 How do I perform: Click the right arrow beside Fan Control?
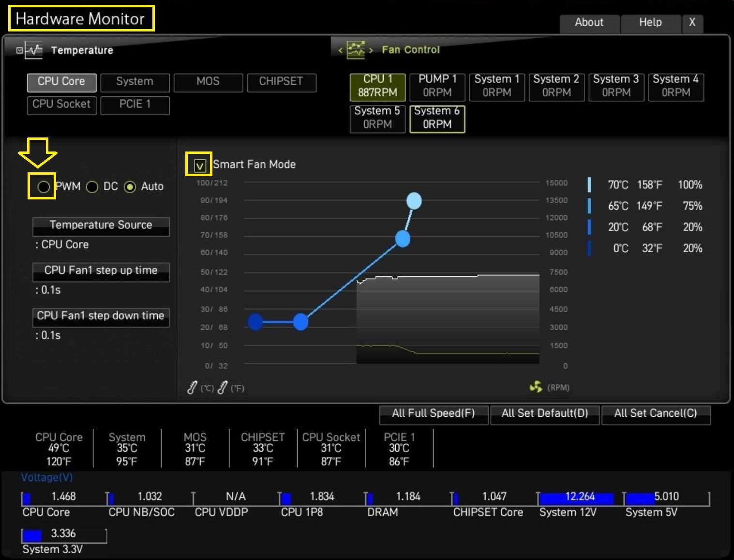[371, 50]
